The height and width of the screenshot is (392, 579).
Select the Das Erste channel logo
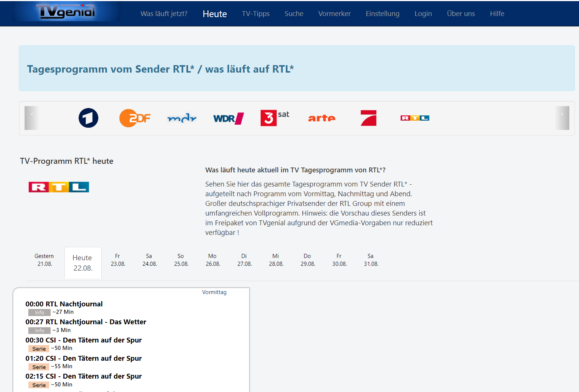pos(88,118)
